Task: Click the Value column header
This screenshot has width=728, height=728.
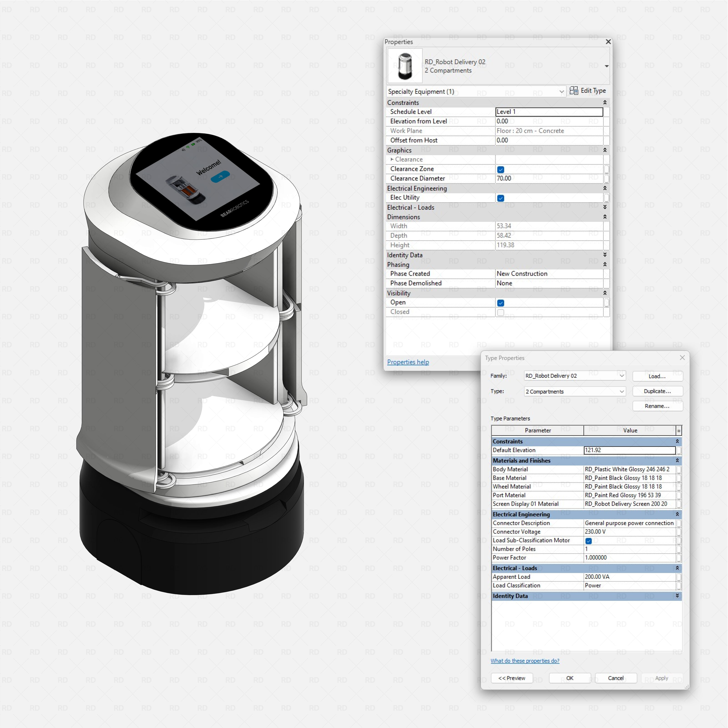Action: pos(630,431)
